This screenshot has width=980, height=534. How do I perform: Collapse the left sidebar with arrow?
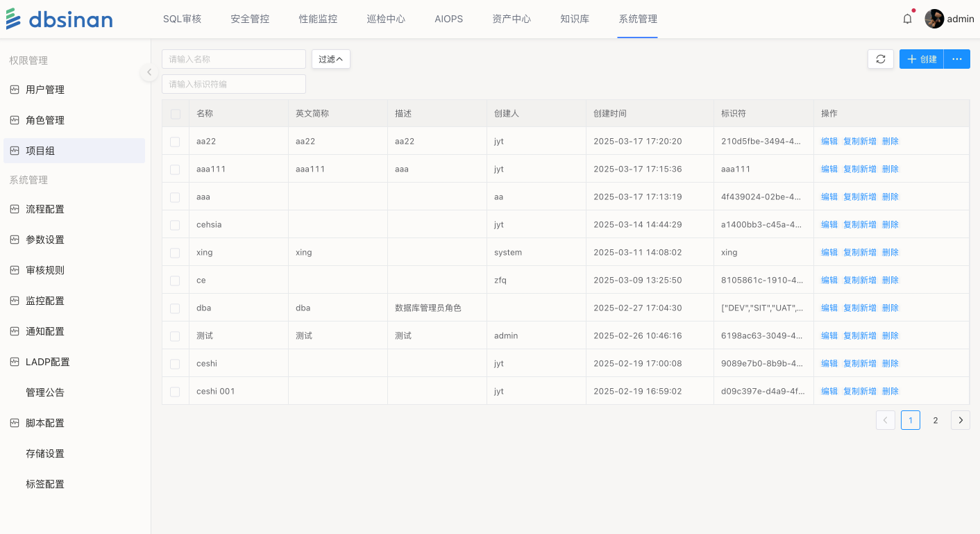[149, 72]
